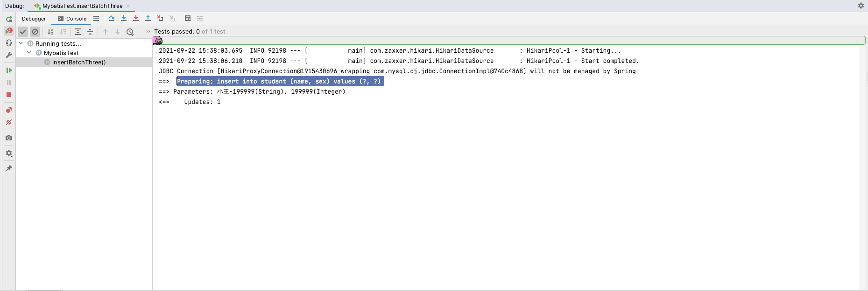Image resolution: width=868 pixels, height=291 pixels.
Task: Switch to the Console tab
Action: pyautogui.click(x=72, y=19)
